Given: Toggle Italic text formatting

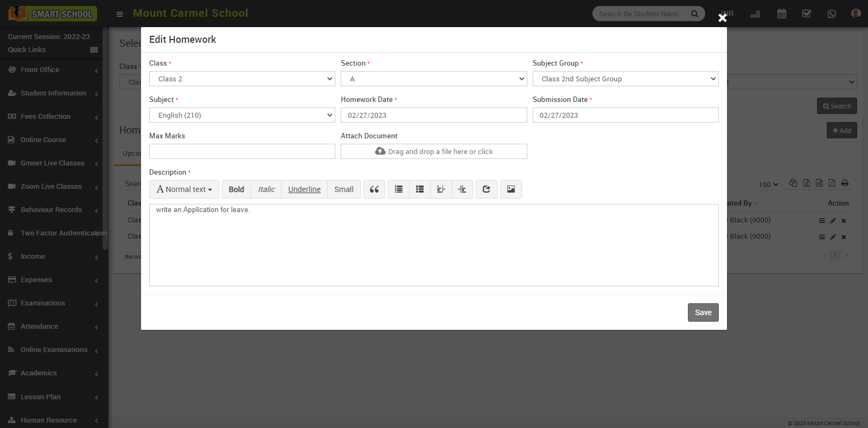Looking at the screenshot, I should (x=266, y=189).
